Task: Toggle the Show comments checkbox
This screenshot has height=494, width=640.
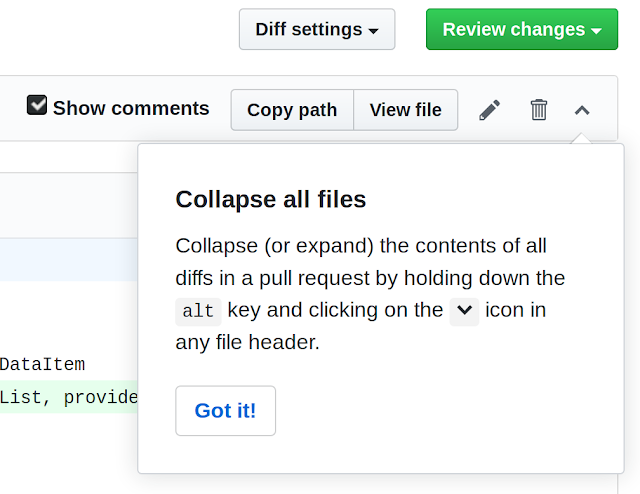Action: coord(37,105)
